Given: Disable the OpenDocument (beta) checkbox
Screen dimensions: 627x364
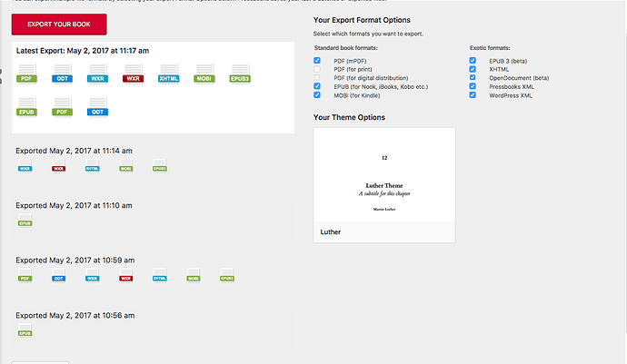Looking at the screenshot, I should [x=473, y=77].
